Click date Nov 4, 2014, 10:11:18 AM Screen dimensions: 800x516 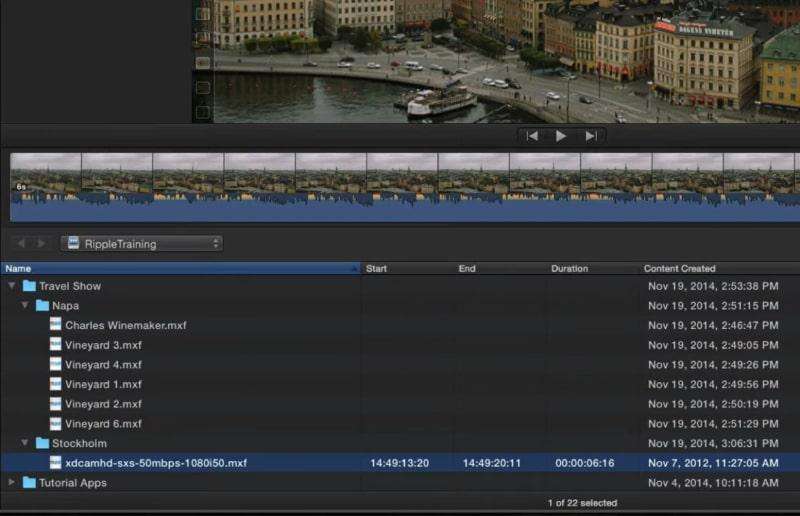(x=713, y=483)
